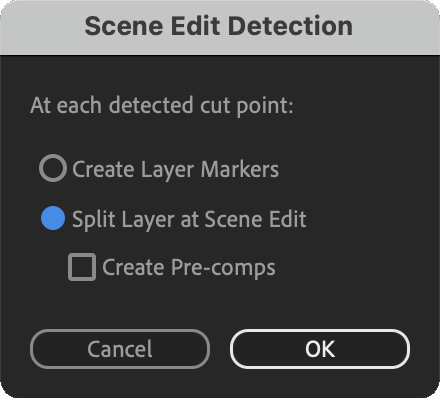440x398 pixels.
Task: Click the empty square beside Create Pre-comps
Action: point(82,267)
